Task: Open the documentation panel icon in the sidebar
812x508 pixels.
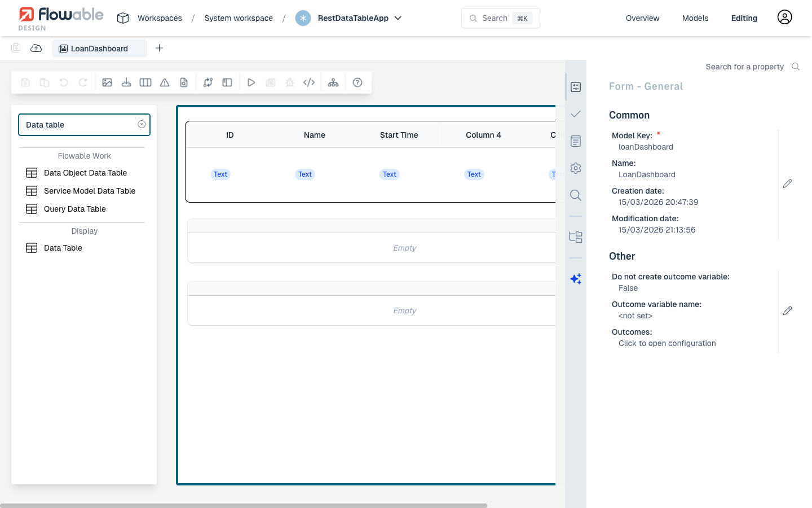Action: coord(575,141)
